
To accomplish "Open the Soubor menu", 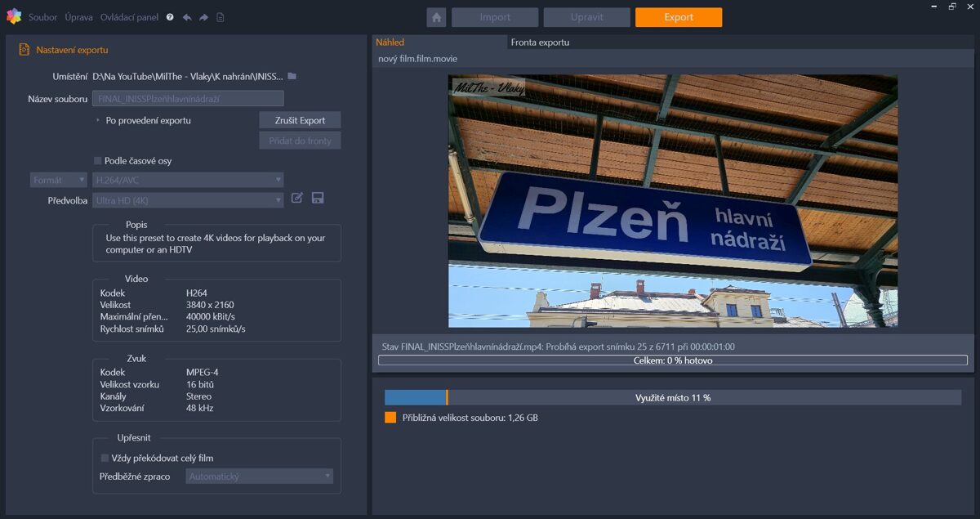I will pyautogui.click(x=42, y=16).
